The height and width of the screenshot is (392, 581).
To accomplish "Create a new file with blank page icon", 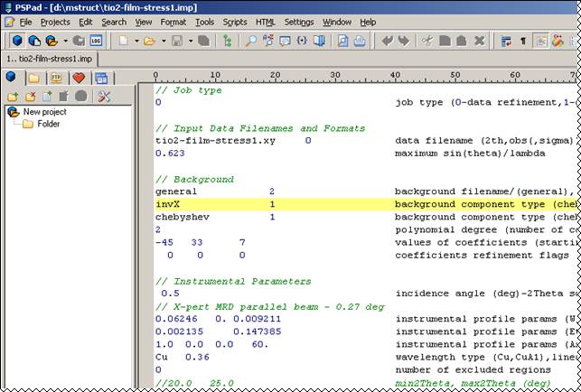I will click(123, 41).
